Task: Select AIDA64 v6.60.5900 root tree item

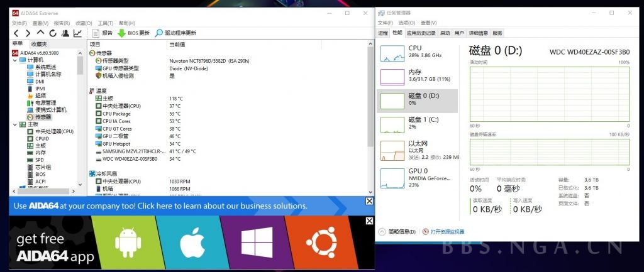Action: [x=35, y=53]
